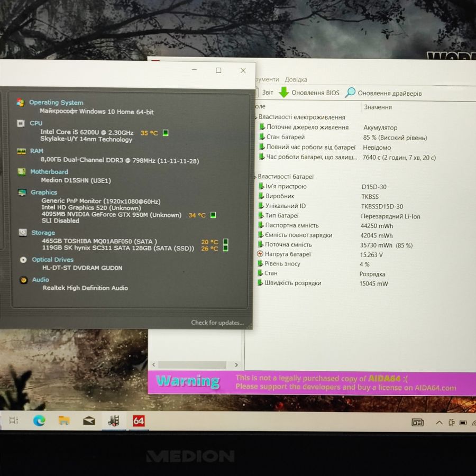Click the TOSHIBA drive temperature indicator

[x=225, y=242]
